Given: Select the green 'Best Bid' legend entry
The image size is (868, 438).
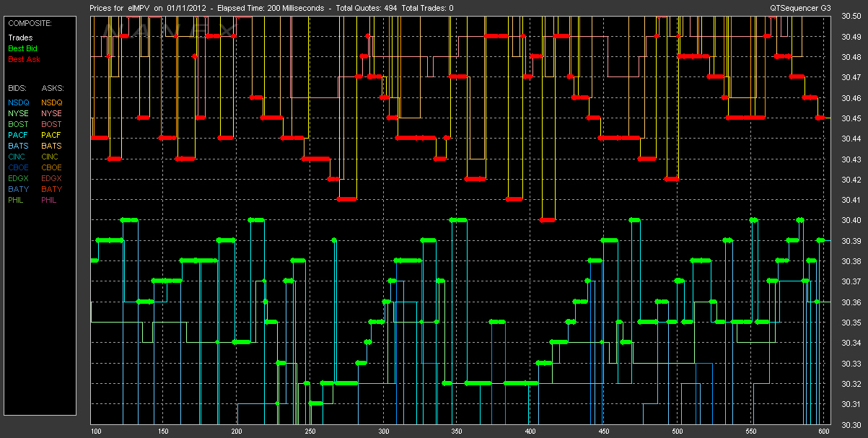Looking at the screenshot, I should click(x=22, y=48).
